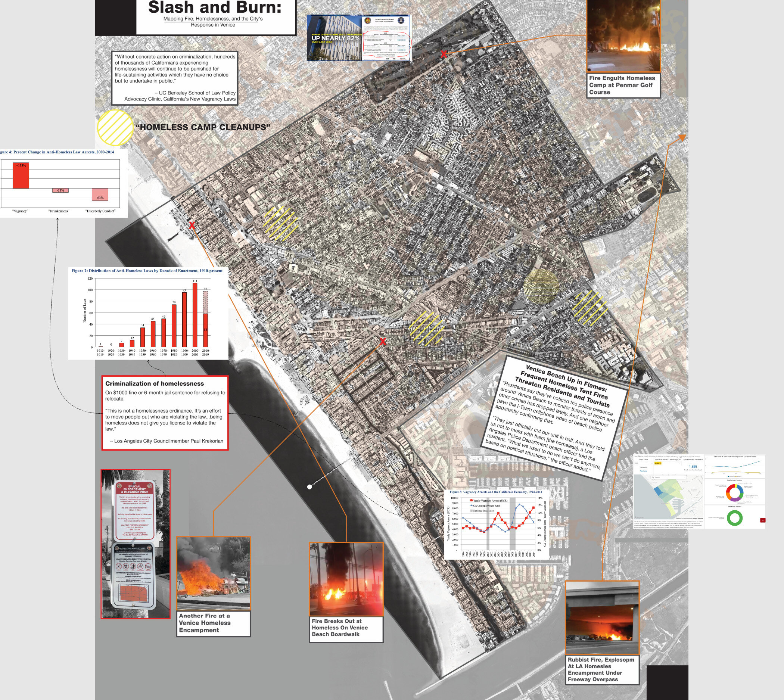
Task: Click the -21% Drunkenness bar in Figure 4
Action: point(60,190)
